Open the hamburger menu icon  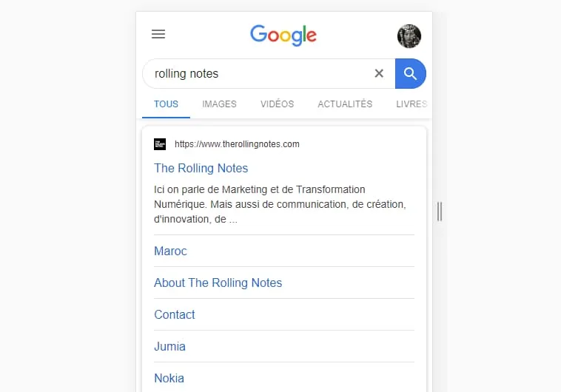(158, 34)
